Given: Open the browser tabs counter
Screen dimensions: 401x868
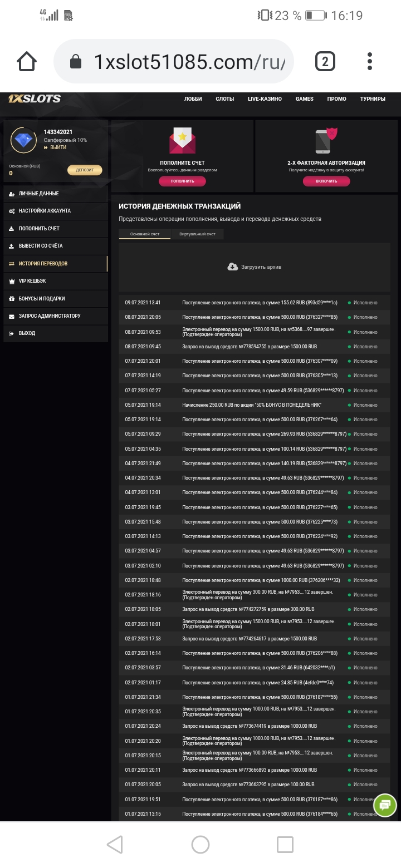Looking at the screenshot, I should pos(325,61).
